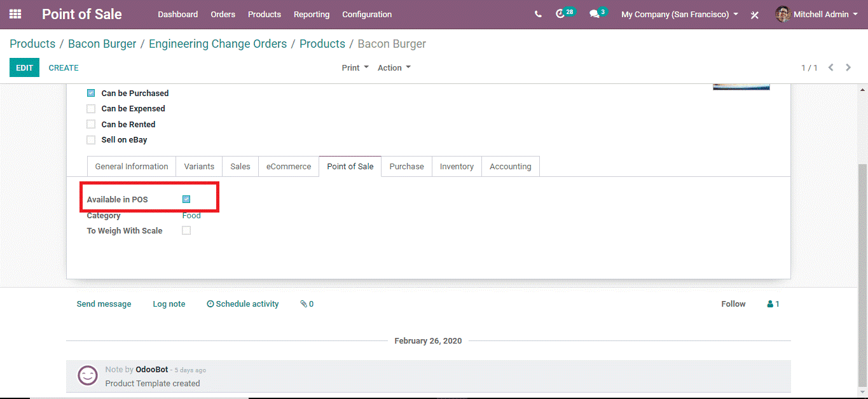
Task: Expand the Action dropdown
Action: coord(394,67)
